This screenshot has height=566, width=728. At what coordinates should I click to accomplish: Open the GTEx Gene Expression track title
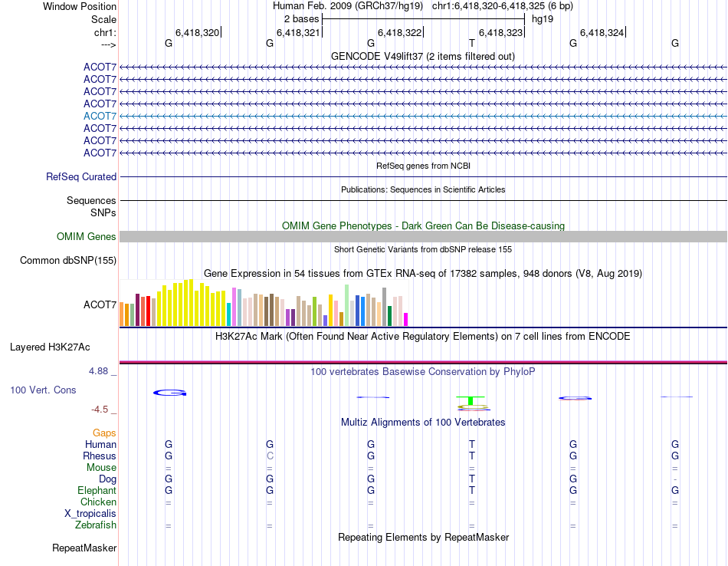pyautogui.click(x=423, y=273)
